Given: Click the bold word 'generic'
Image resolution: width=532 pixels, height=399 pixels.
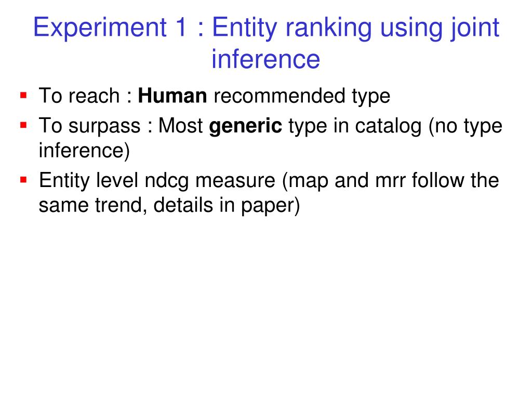Looking at the screenshot, I should 245,127.
